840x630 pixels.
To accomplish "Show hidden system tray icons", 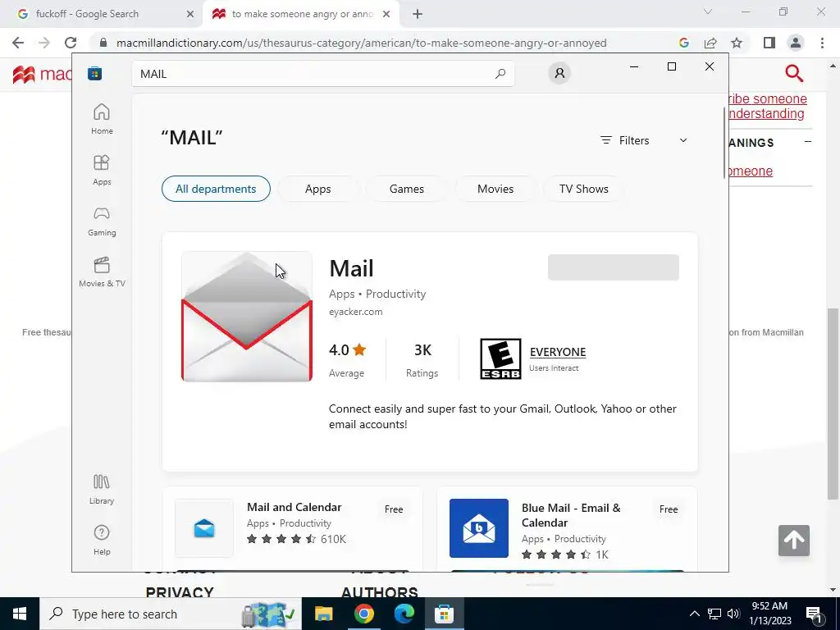I will tap(694, 614).
